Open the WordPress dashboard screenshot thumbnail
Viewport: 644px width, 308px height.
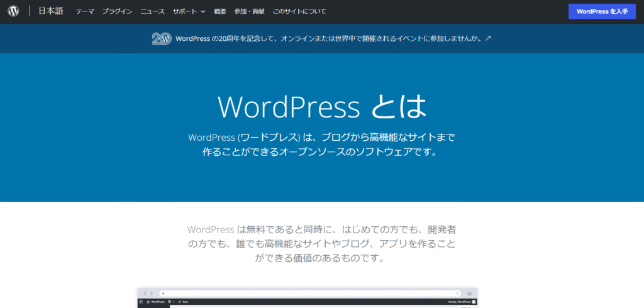(x=307, y=298)
